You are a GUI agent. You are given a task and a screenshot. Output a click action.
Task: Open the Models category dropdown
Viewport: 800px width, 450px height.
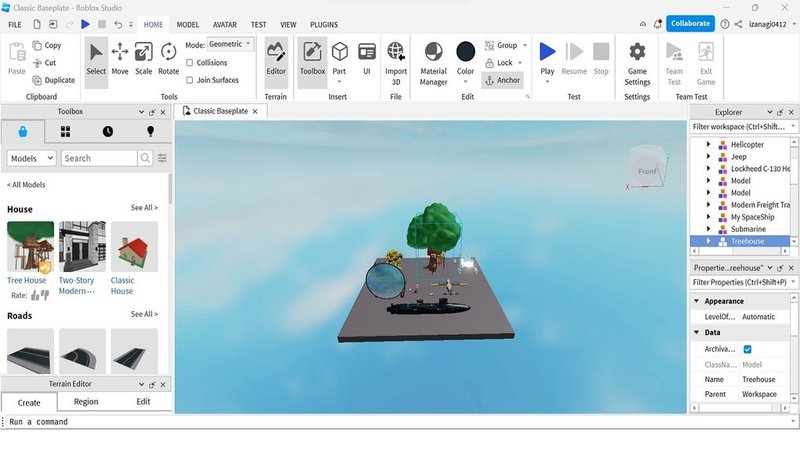pyautogui.click(x=31, y=158)
